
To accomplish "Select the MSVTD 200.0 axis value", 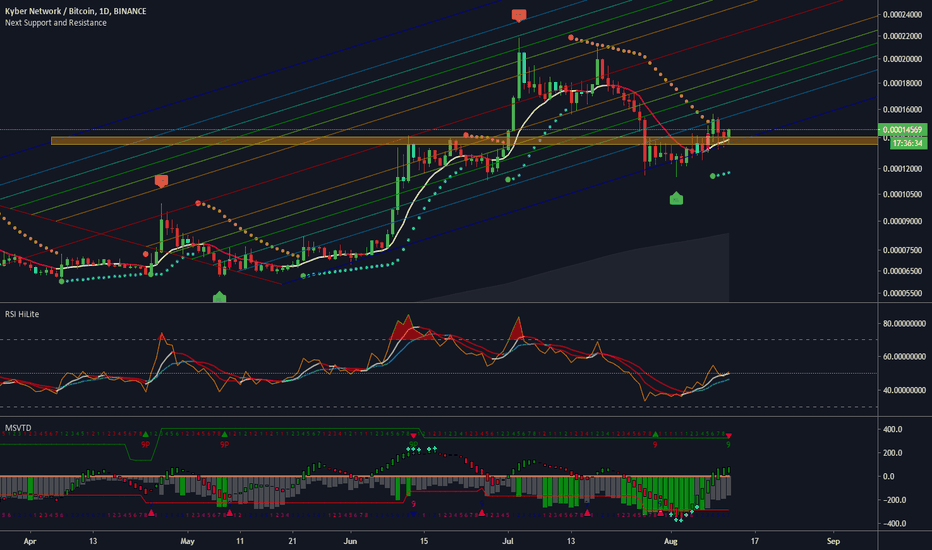I will (893, 453).
